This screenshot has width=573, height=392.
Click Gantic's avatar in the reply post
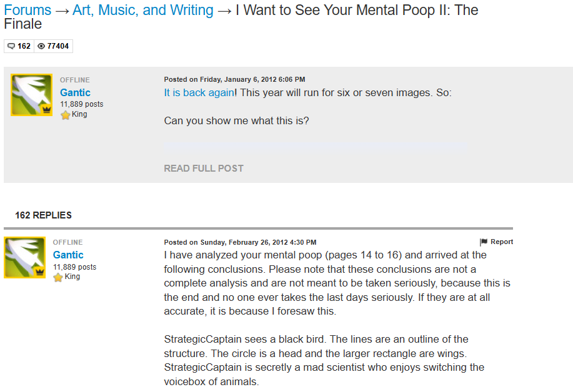pyautogui.click(x=25, y=257)
